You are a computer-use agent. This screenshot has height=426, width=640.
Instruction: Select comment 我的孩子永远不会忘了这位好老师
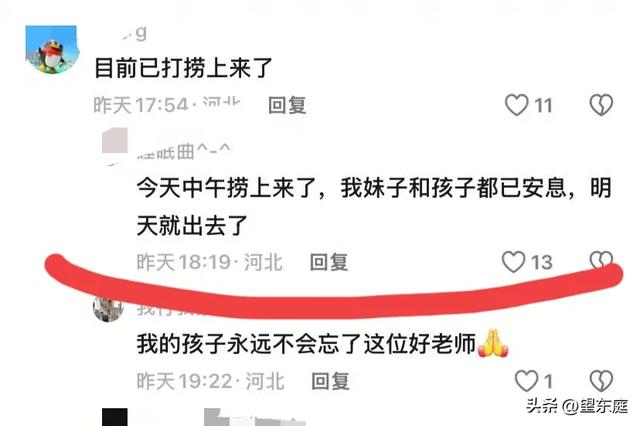[307, 344]
